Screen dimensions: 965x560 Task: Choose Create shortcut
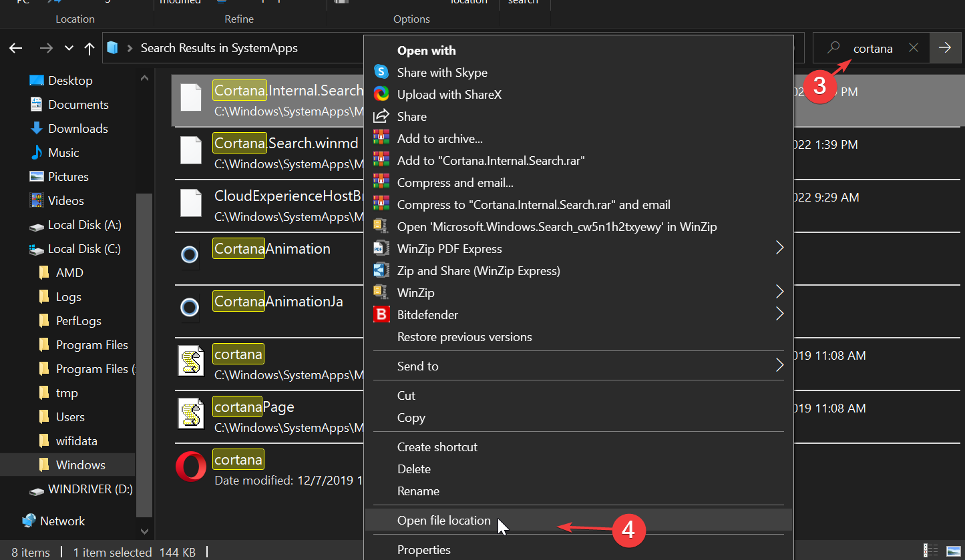[437, 447]
